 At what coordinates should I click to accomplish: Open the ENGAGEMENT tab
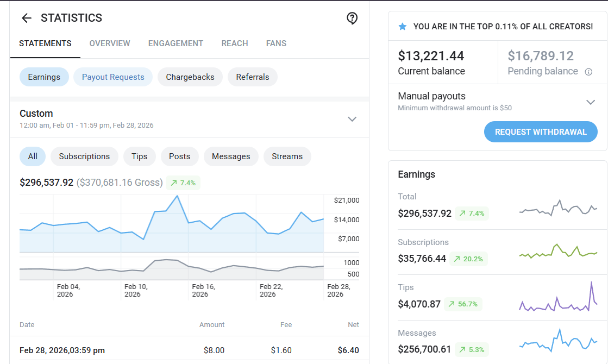(x=175, y=43)
